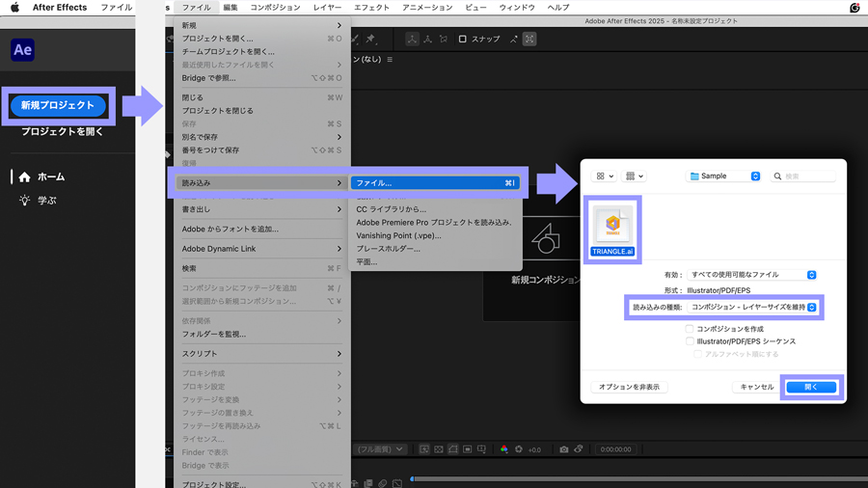Open the コンポジション menu

click(x=275, y=7)
